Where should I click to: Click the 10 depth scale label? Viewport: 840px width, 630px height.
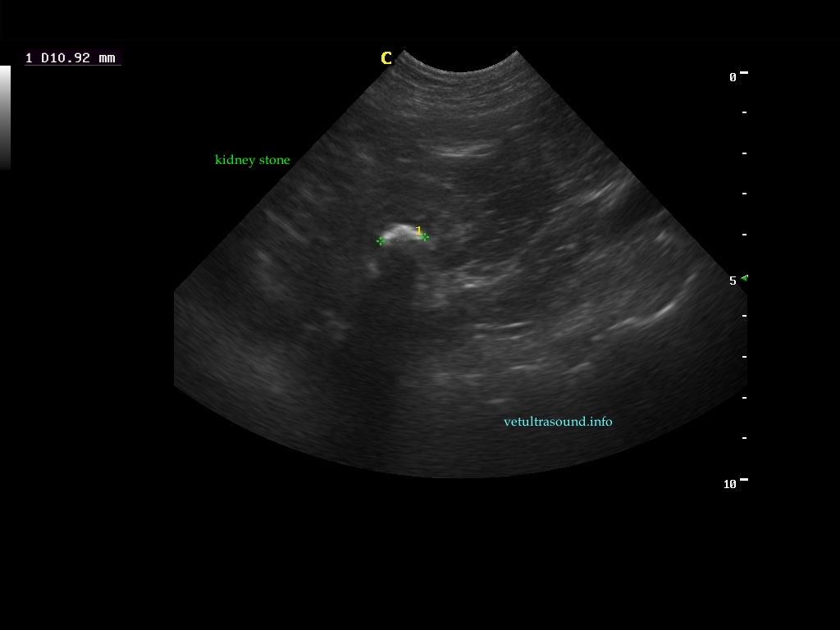(729, 484)
